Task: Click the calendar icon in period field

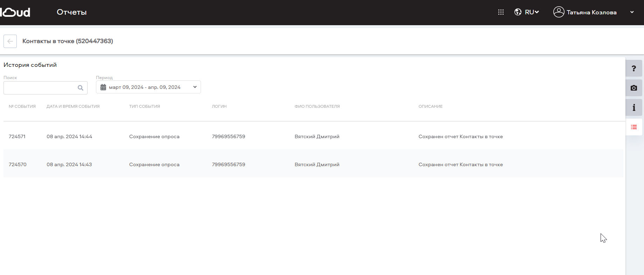Action: [103, 87]
